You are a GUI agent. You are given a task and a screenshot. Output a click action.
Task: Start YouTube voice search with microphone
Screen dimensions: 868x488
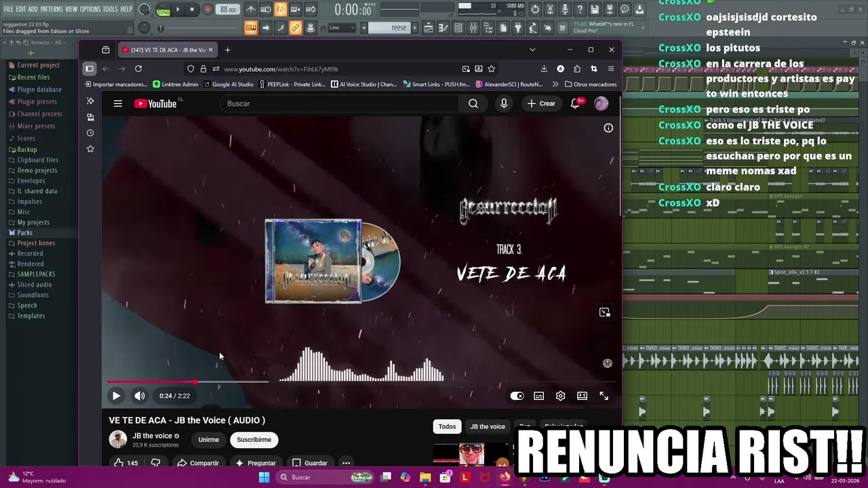pos(504,104)
